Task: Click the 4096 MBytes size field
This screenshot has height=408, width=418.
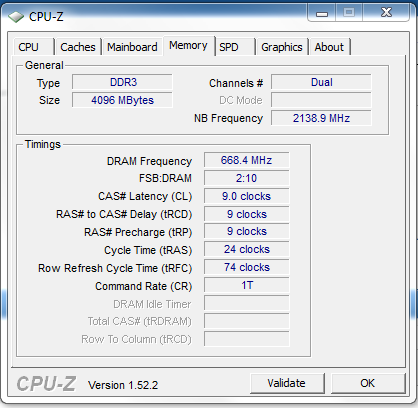Action: pos(122,100)
